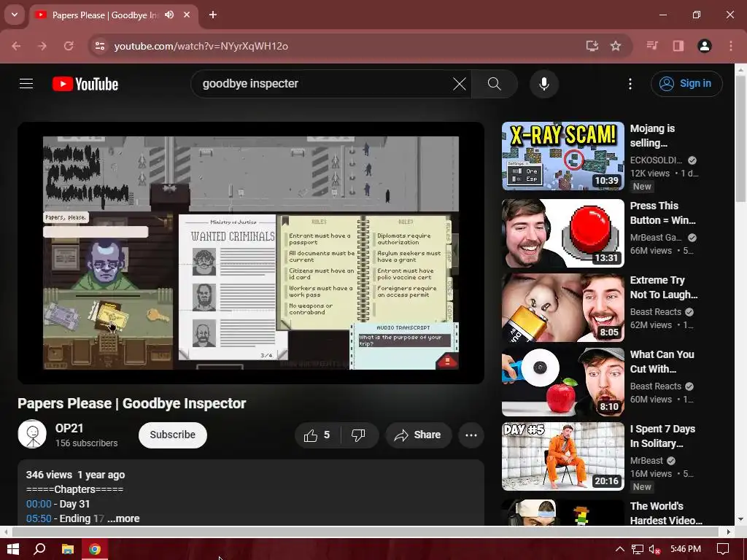Open the Chrome profile icon
Screen dimensions: 747x560
click(704, 46)
